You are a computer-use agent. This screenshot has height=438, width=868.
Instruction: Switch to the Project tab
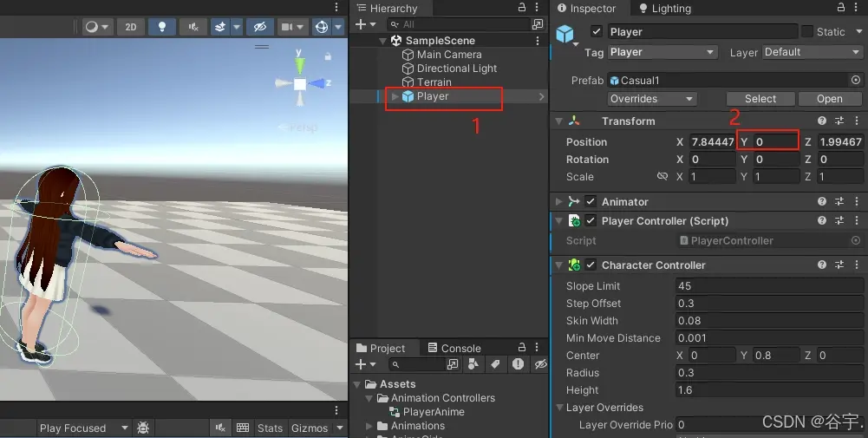point(381,348)
